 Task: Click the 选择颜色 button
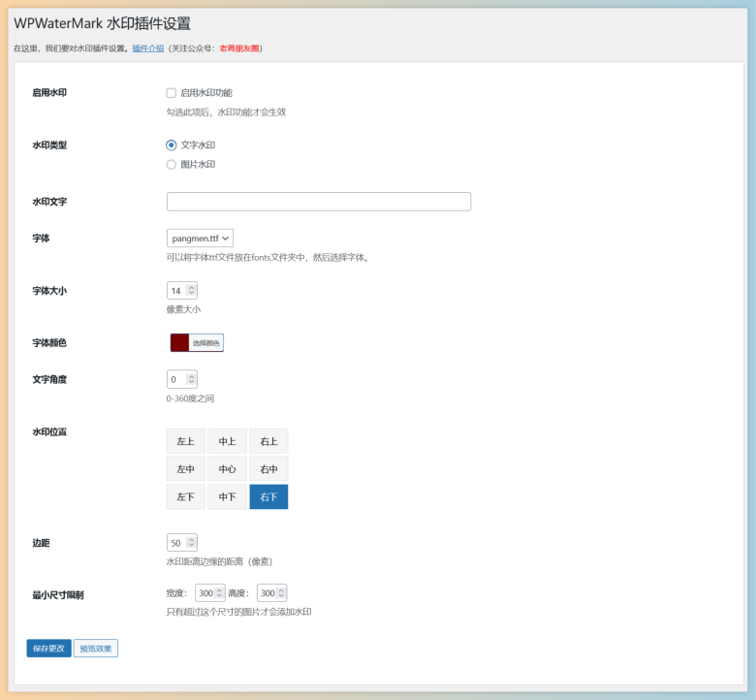point(205,342)
